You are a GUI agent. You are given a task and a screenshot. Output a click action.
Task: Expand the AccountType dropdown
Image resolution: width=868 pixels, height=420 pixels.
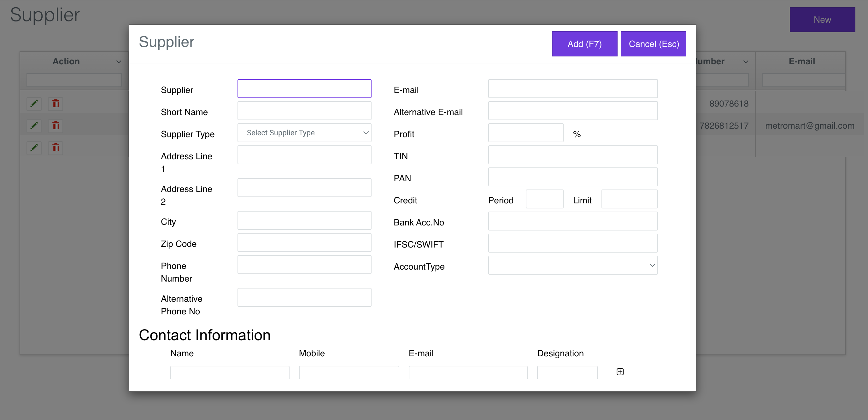tap(572, 265)
